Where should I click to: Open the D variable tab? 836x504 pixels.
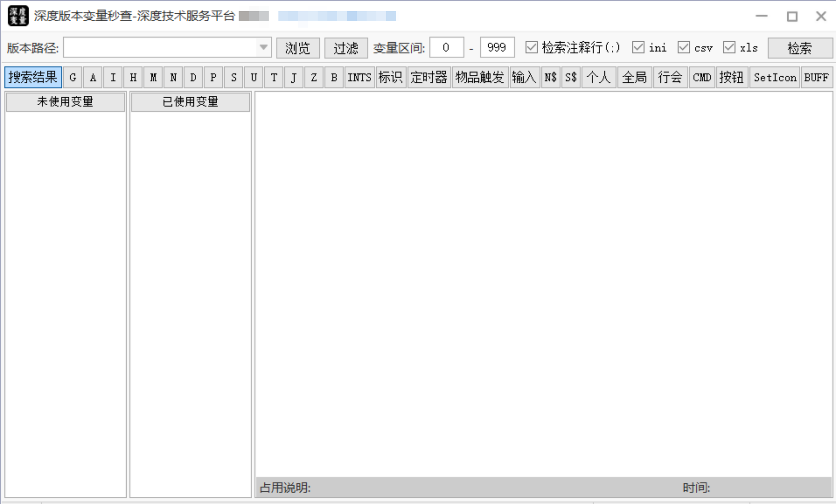pos(193,77)
